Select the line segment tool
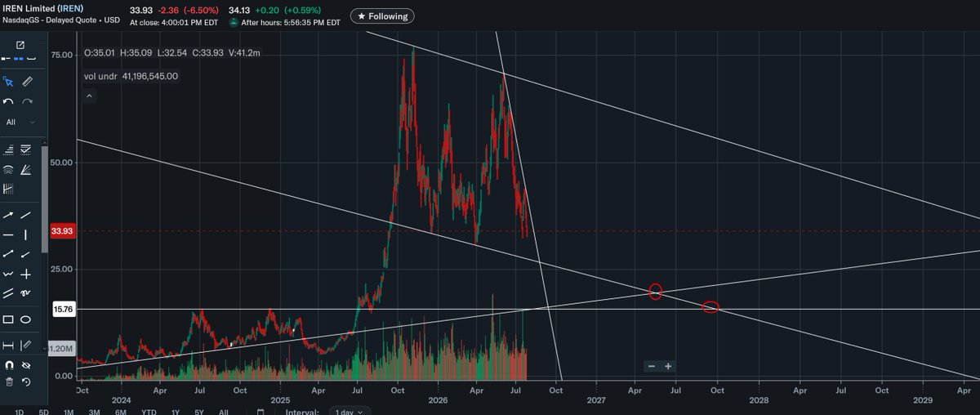Viewport: 980px width, 415px height. tap(8, 254)
